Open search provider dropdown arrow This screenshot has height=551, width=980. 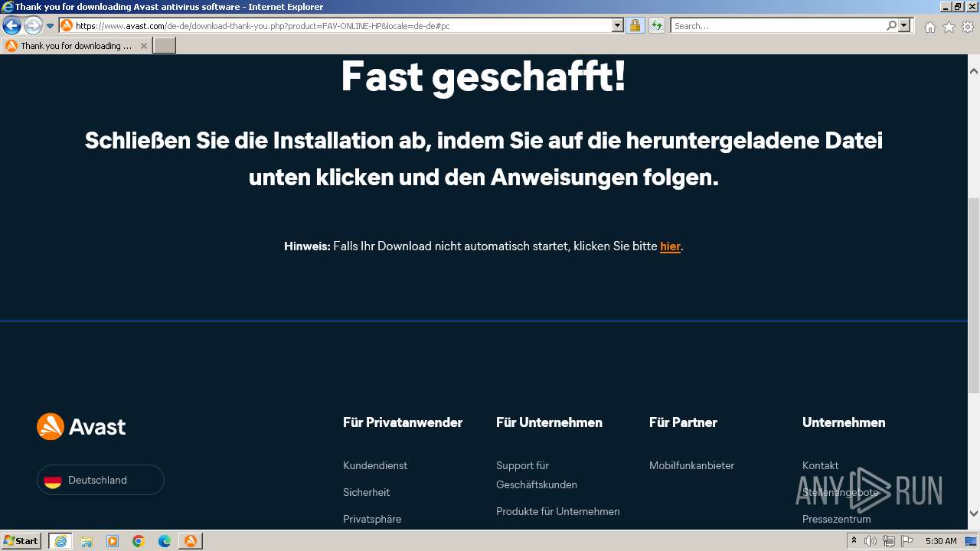click(x=905, y=25)
